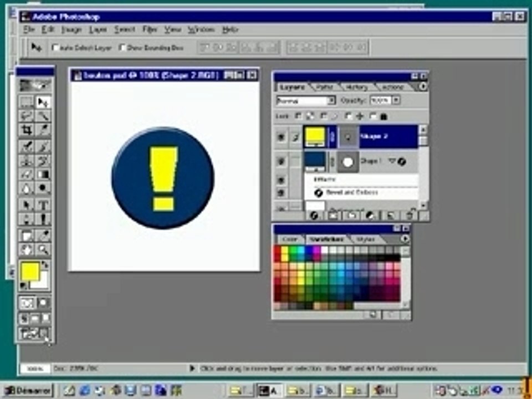This screenshot has height=399, width=532.
Task: Switch foreground and background colors
Action: 45,264
